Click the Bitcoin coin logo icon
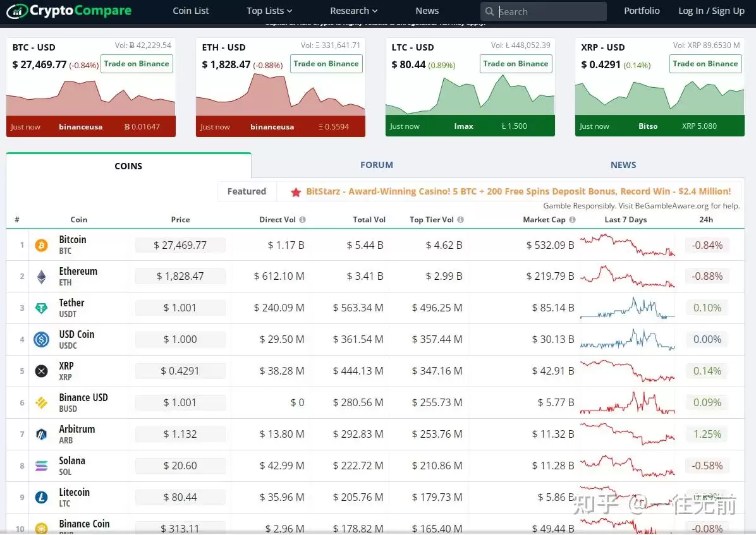The height and width of the screenshot is (535, 756). pos(41,245)
